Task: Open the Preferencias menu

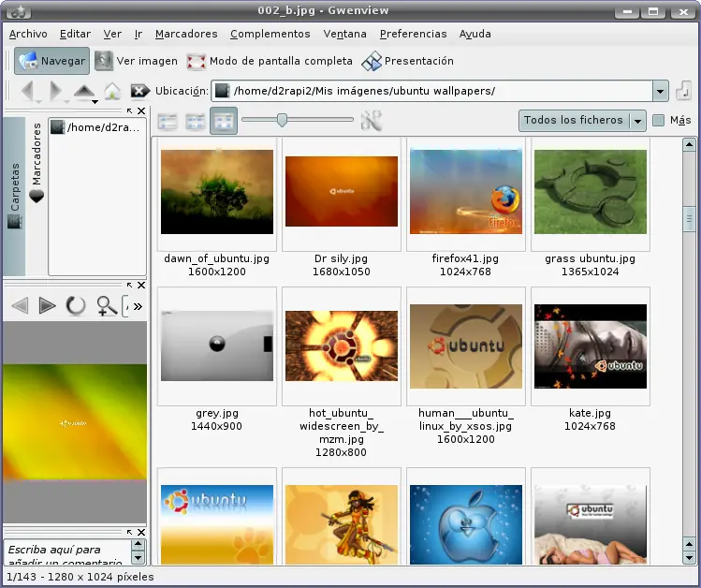Action: tap(413, 34)
